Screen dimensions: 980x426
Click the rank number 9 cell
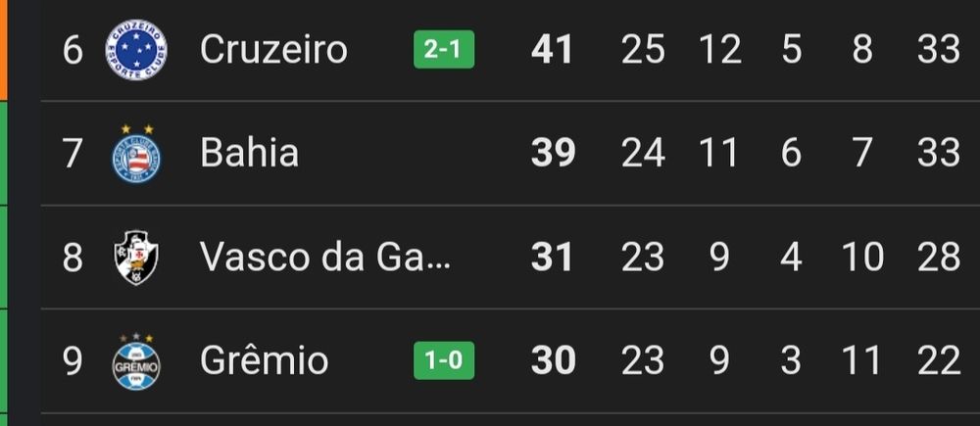(x=73, y=360)
